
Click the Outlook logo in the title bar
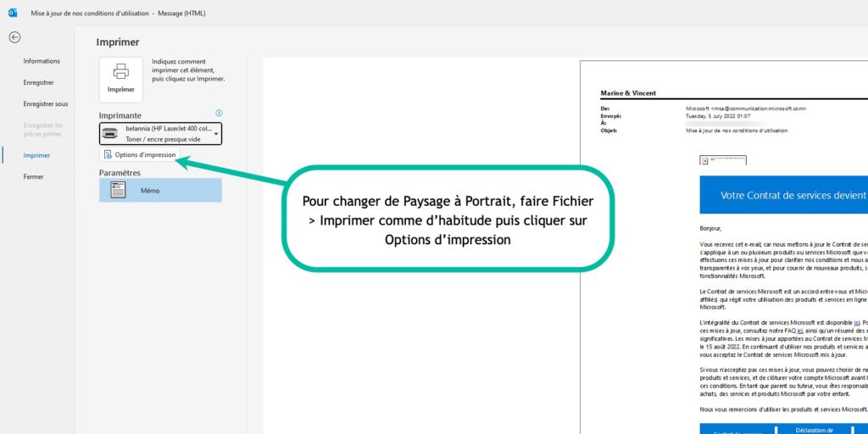tap(13, 13)
